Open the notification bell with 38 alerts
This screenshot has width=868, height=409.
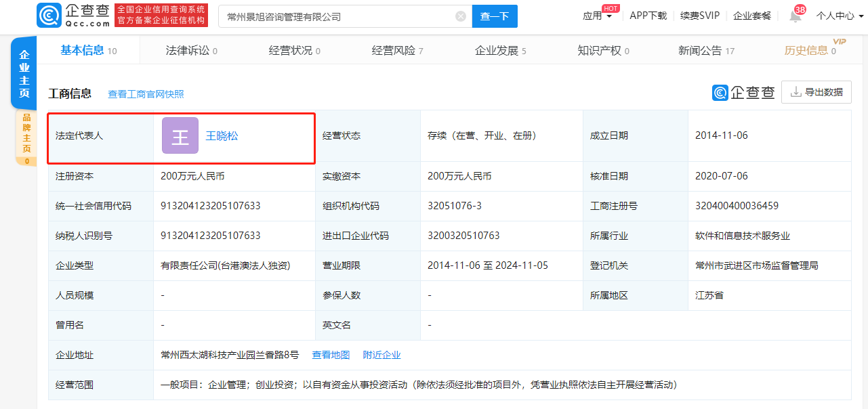pyautogui.click(x=795, y=16)
